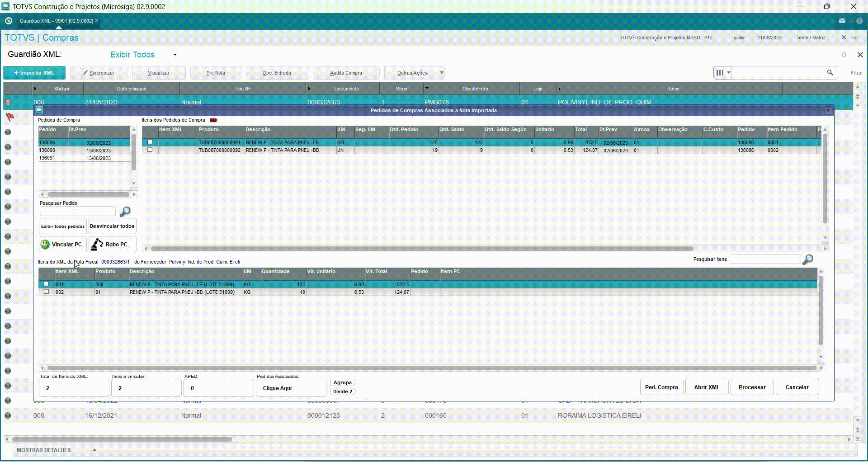868x462 pixels.
Task: Open the column selector dropdown arrow
Action: coord(729,72)
